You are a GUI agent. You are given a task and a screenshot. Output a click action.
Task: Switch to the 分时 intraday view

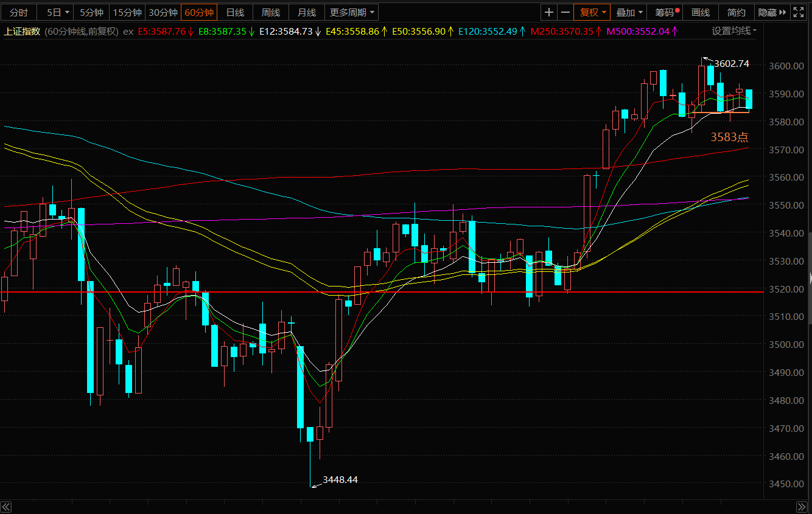(x=19, y=12)
